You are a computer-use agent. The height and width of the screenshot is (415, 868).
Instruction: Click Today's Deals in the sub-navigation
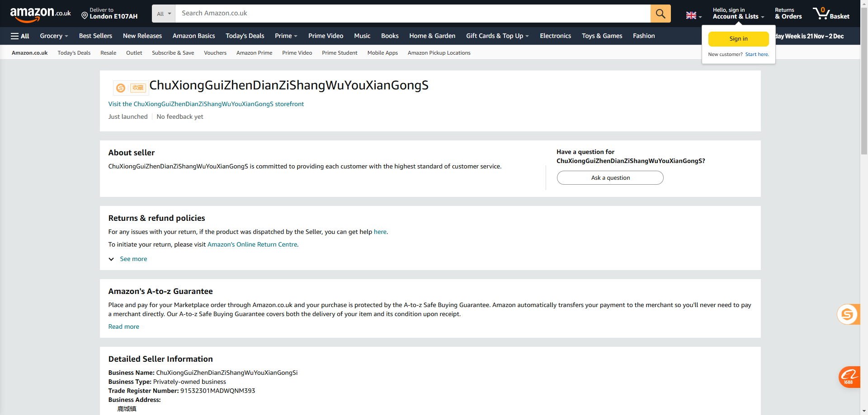[x=74, y=53]
